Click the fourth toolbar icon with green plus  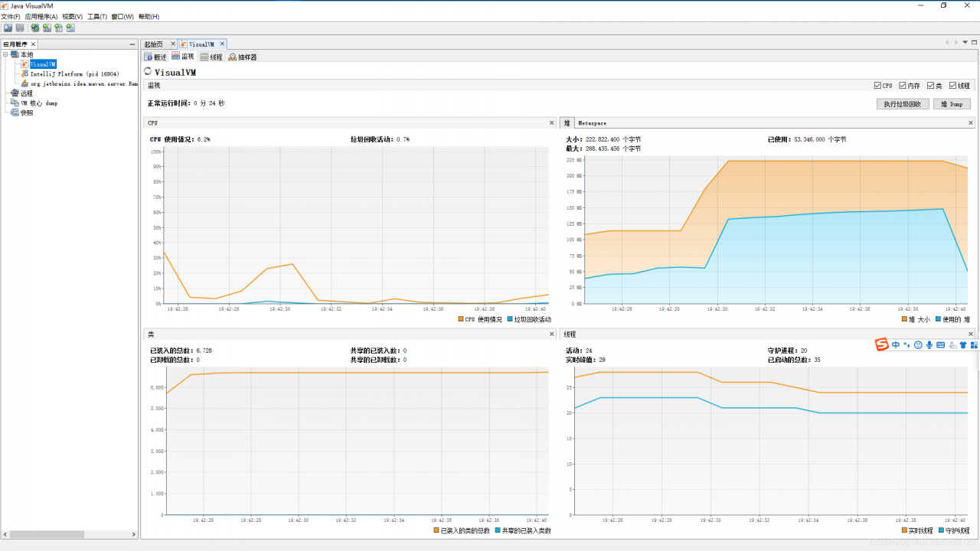(47, 28)
